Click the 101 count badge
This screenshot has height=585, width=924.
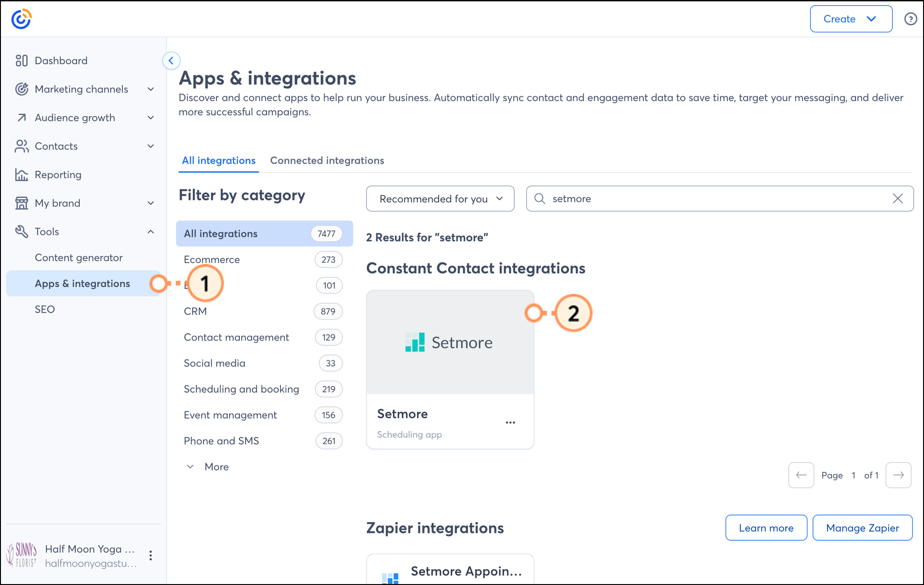point(329,286)
